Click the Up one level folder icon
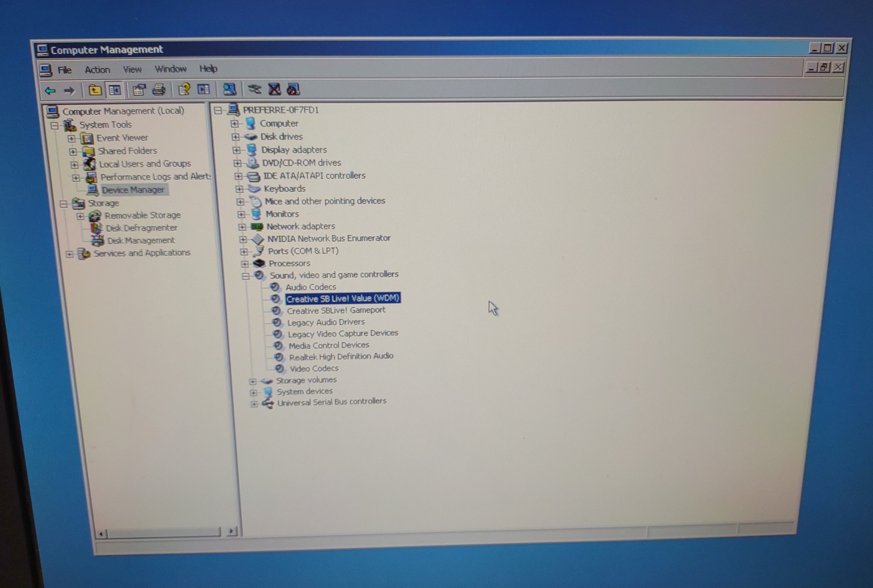The height and width of the screenshot is (588, 873). pos(95,90)
